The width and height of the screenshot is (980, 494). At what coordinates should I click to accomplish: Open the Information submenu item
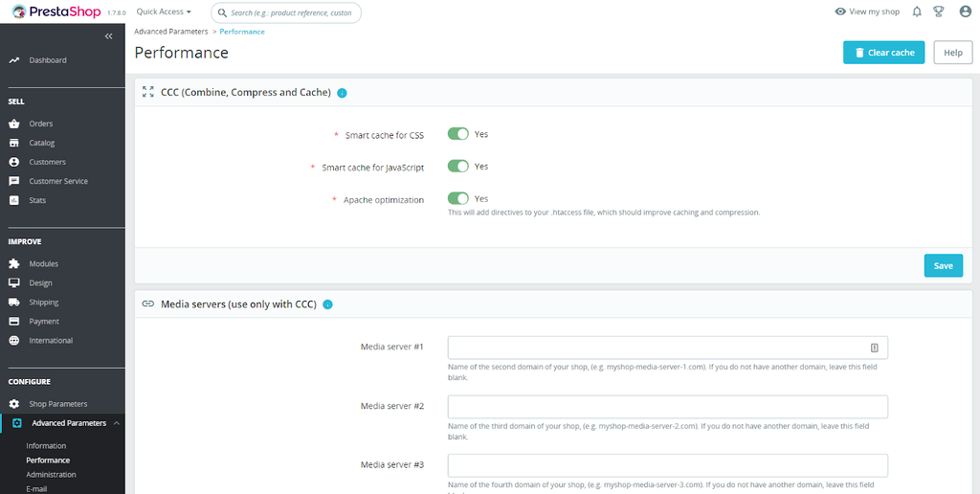click(x=46, y=446)
